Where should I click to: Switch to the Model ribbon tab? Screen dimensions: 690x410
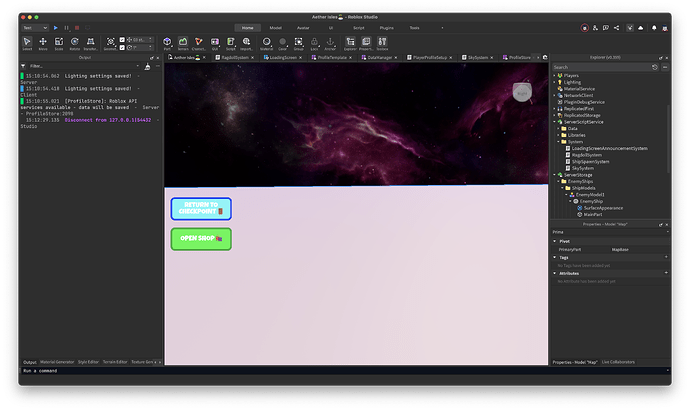point(275,28)
